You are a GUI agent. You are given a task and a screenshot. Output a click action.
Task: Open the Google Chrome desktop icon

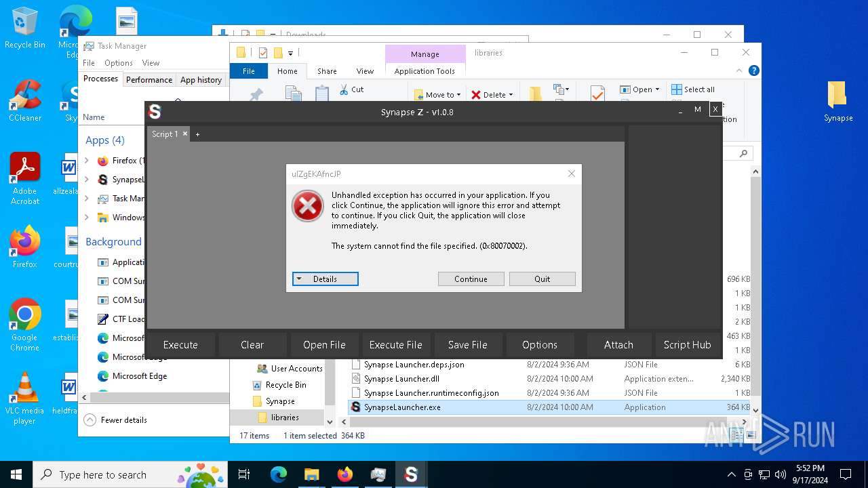(25, 325)
